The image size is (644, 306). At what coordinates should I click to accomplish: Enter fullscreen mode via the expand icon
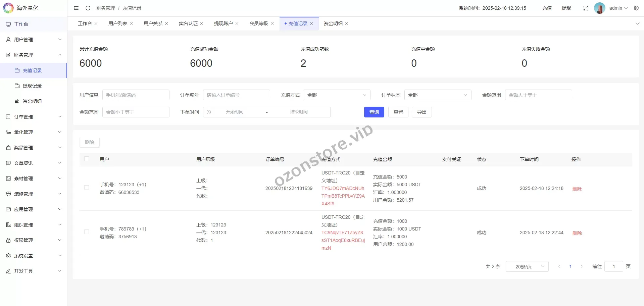(x=586, y=8)
